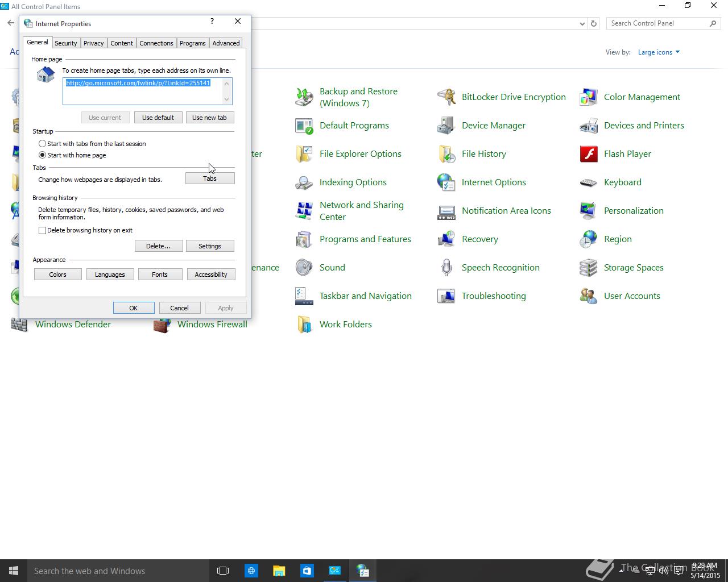Screen dimensions: 728x582
Task: Switch to the Connections tab
Action: [156, 43]
